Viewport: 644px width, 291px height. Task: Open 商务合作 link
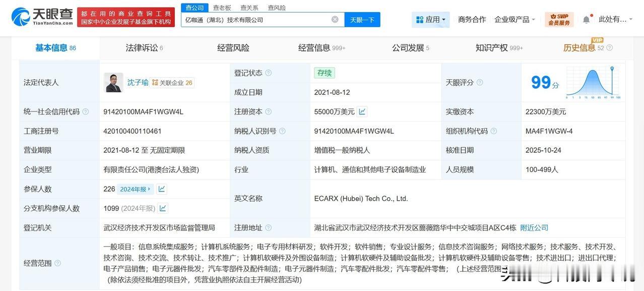472,20
